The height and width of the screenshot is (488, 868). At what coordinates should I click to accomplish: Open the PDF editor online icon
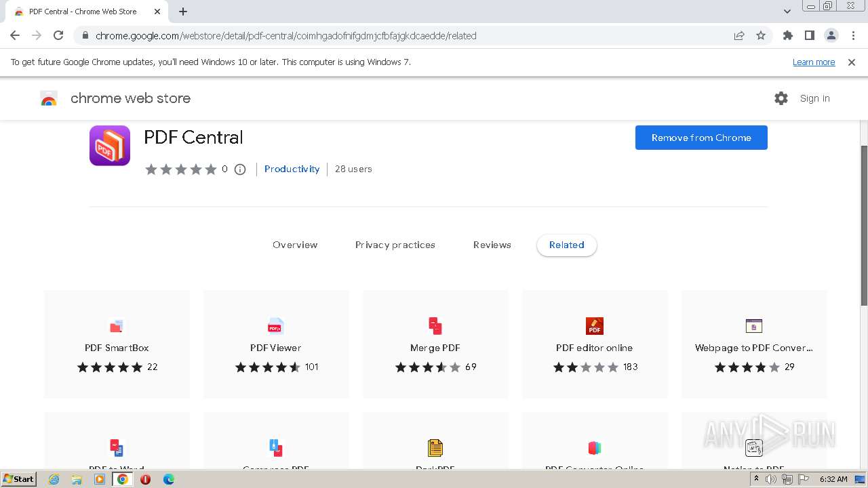point(595,326)
